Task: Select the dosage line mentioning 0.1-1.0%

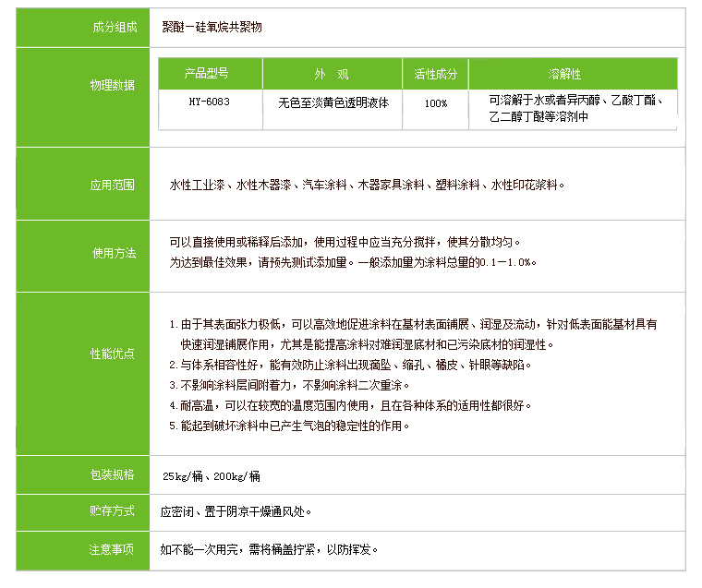Action: click(352, 262)
